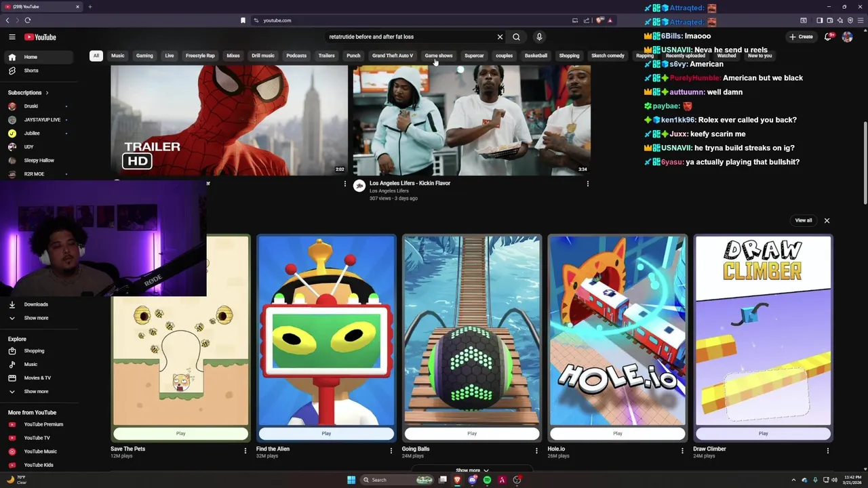Click the YouTube logo

41,37
